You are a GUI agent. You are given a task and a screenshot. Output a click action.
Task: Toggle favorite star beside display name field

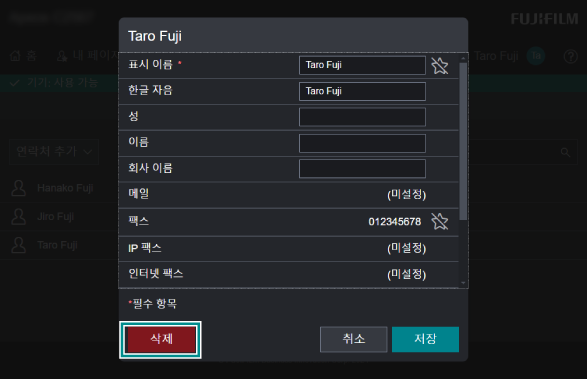tap(440, 66)
